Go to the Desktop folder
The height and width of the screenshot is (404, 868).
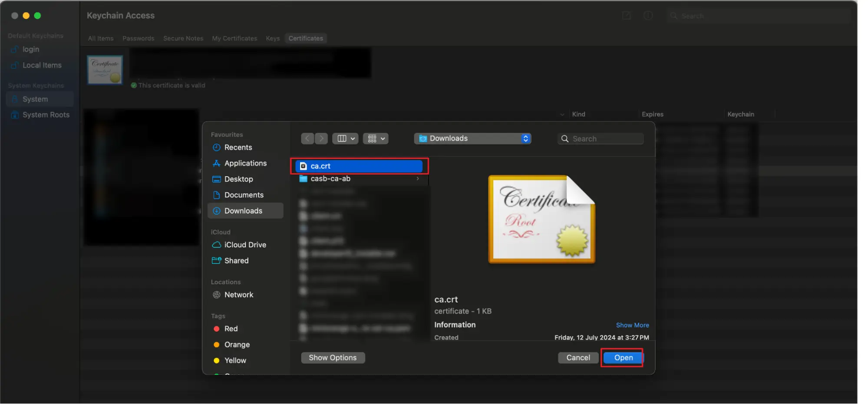[x=239, y=179]
